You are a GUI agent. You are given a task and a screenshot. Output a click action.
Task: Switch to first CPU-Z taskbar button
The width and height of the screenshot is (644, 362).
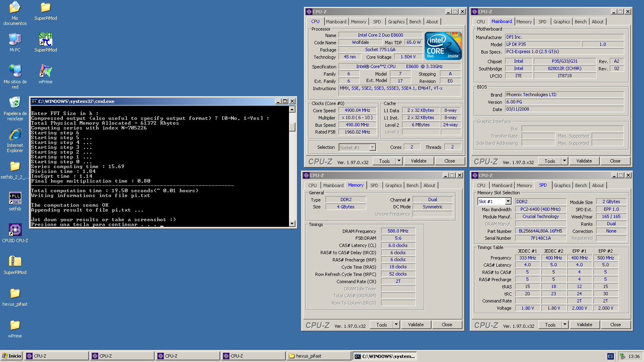[56, 356]
